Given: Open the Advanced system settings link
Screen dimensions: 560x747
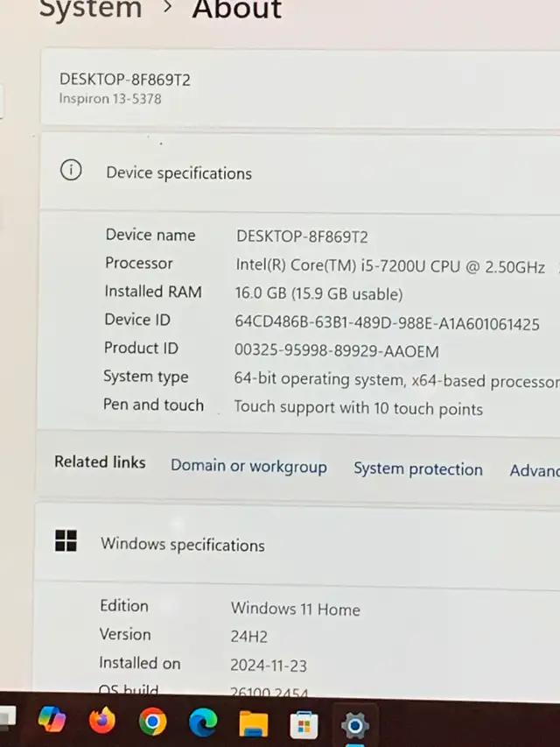Looking at the screenshot, I should click(535, 470).
